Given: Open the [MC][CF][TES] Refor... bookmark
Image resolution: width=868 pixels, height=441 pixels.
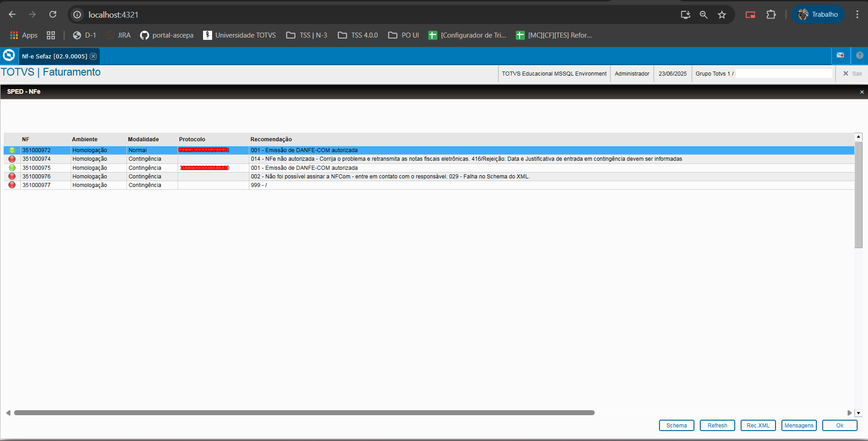Looking at the screenshot, I should pyautogui.click(x=554, y=35).
